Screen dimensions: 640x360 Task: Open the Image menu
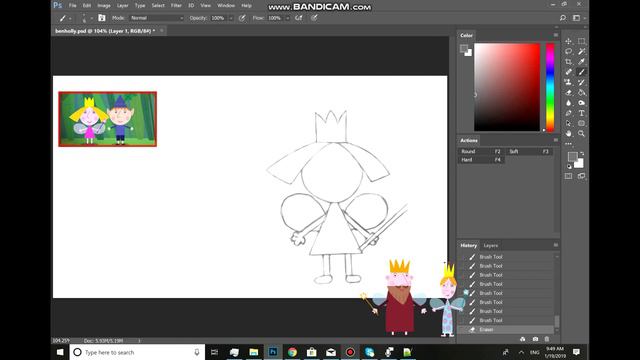click(x=104, y=6)
